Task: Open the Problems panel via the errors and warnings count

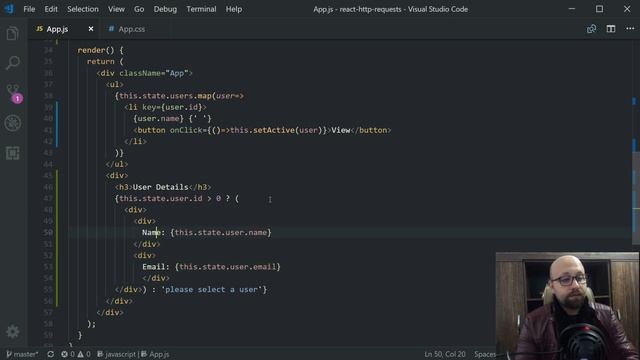Action: click(x=76, y=354)
